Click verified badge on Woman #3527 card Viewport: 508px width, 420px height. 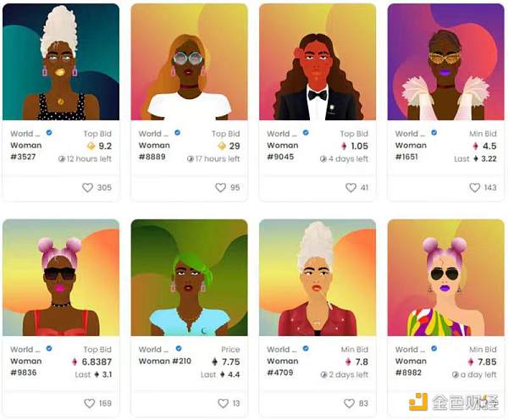pyautogui.click(x=49, y=133)
